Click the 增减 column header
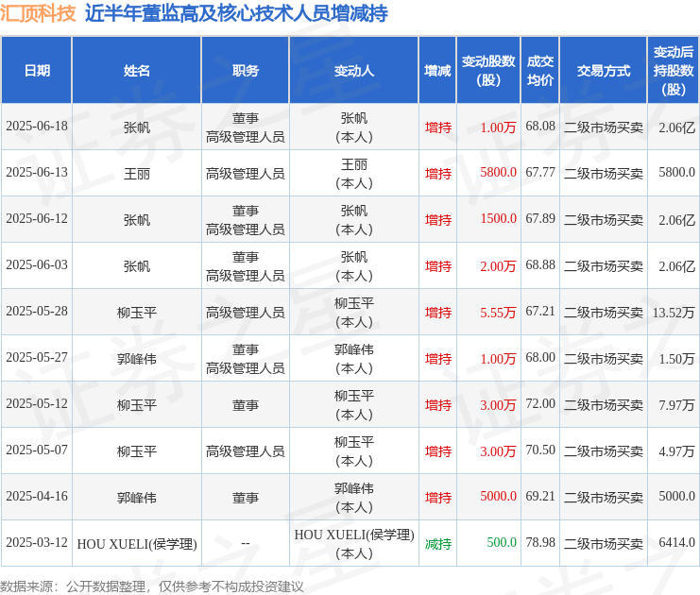The height and width of the screenshot is (595, 700). pos(437,71)
